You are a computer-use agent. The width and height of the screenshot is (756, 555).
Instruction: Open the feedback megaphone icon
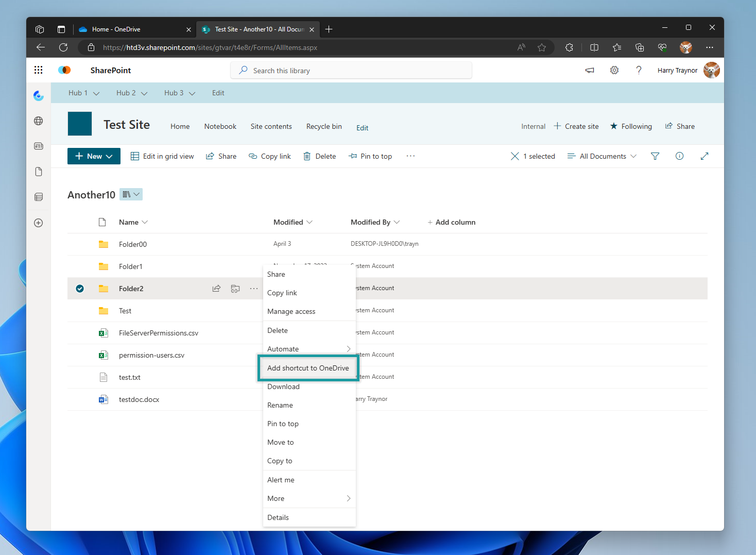pyautogui.click(x=589, y=70)
